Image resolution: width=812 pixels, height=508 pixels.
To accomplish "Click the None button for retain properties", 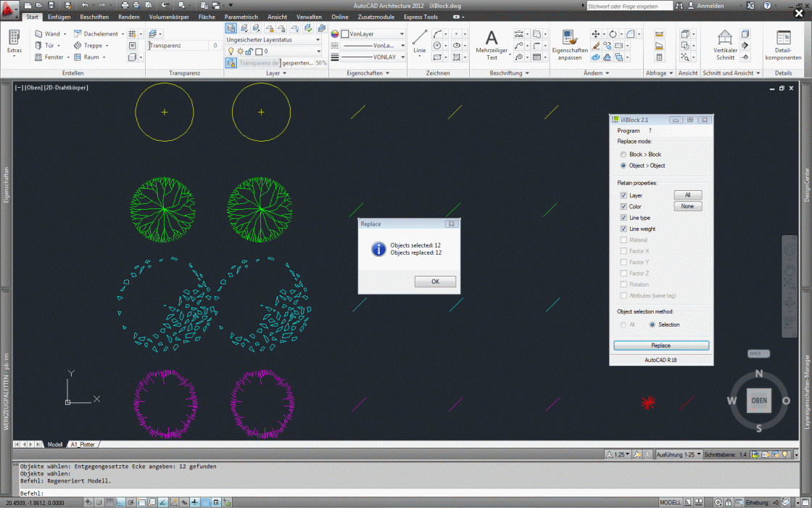I will [x=688, y=206].
